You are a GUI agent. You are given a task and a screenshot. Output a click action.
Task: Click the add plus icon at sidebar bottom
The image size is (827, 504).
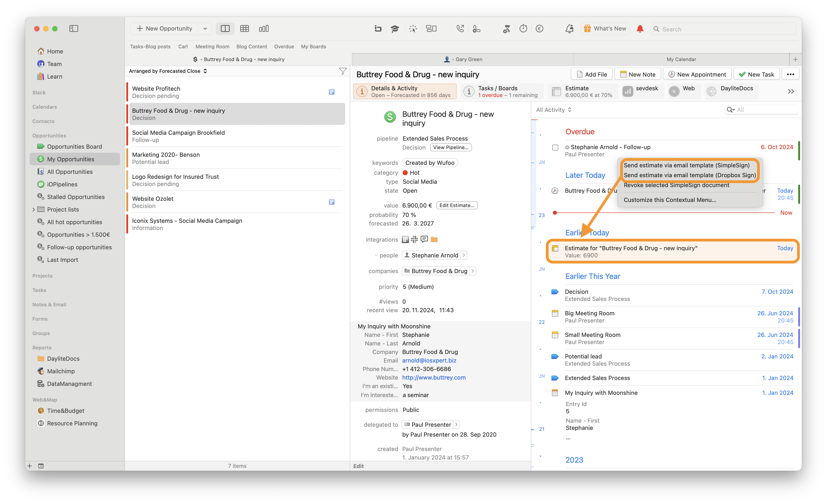(29, 466)
